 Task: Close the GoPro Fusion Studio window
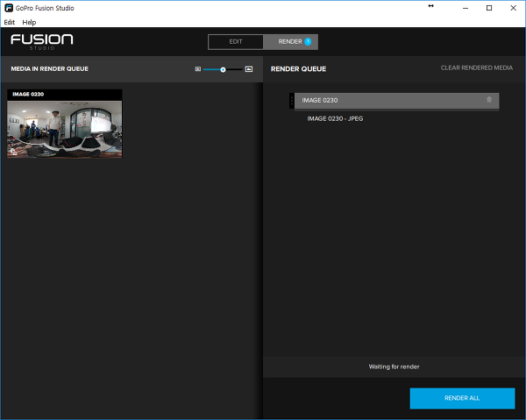coord(513,8)
